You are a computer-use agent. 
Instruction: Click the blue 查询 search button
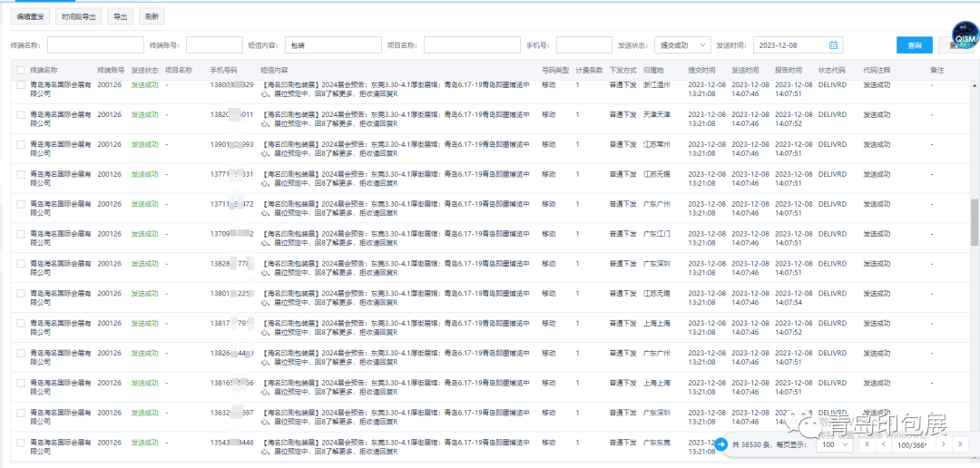tap(914, 45)
